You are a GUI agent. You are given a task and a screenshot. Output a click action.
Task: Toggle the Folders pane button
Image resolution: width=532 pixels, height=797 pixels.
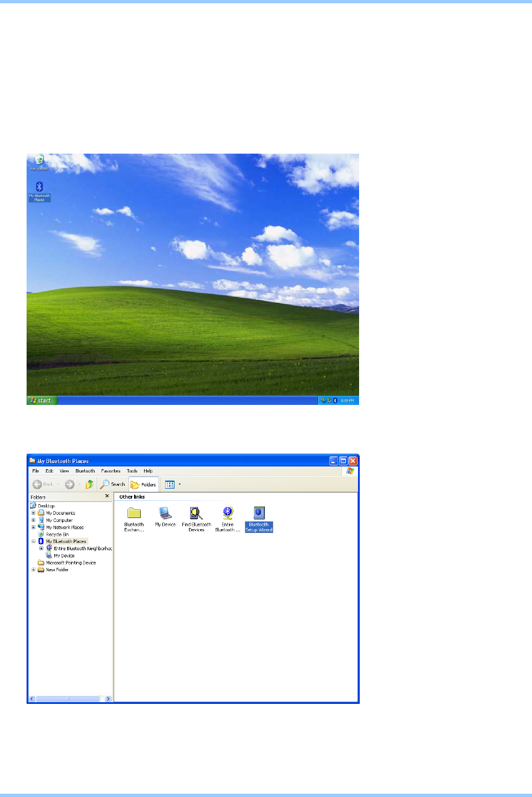(144, 484)
